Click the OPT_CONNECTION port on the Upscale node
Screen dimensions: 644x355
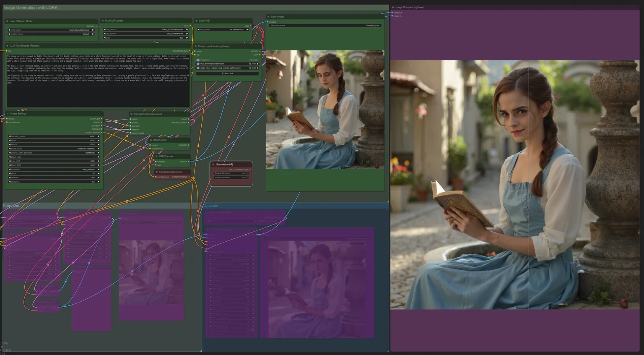click(x=250, y=170)
